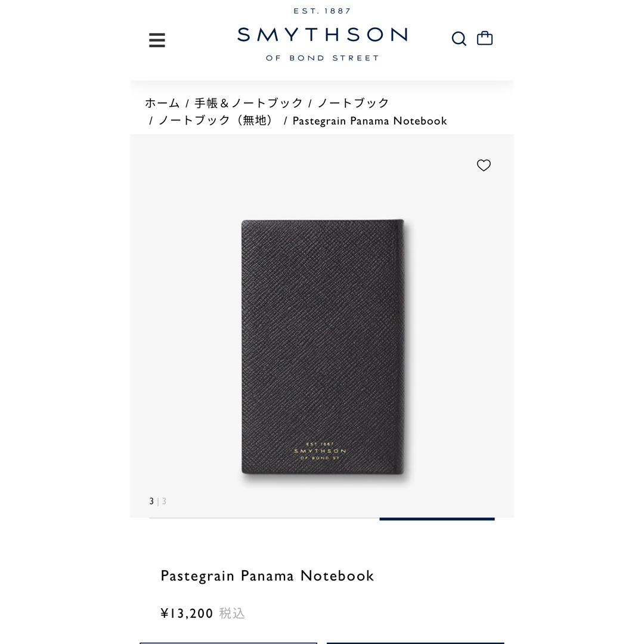
Task: Open ノートブック（無地） breadcrumb
Action: [216, 120]
